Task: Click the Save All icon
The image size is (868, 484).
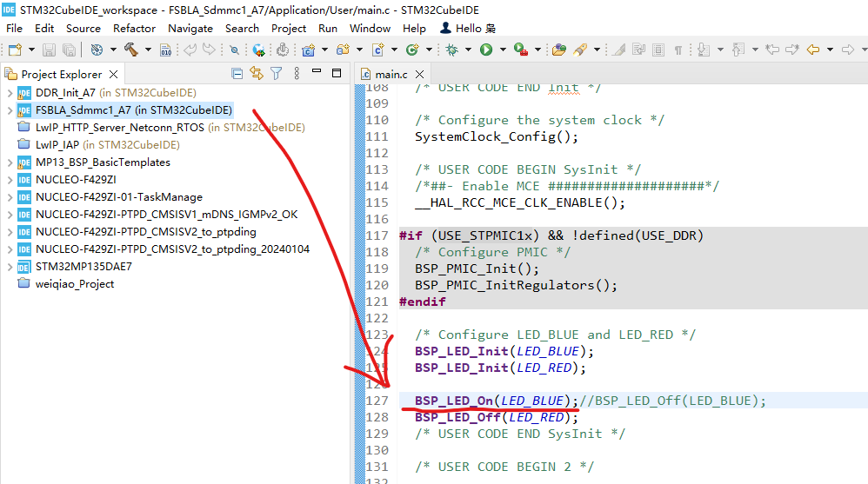Action: (70, 50)
